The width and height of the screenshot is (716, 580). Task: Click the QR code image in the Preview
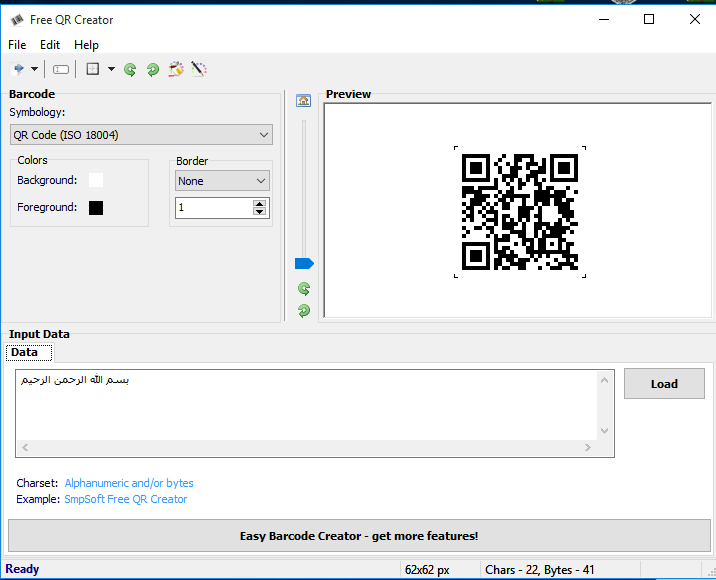[x=520, y=212]
